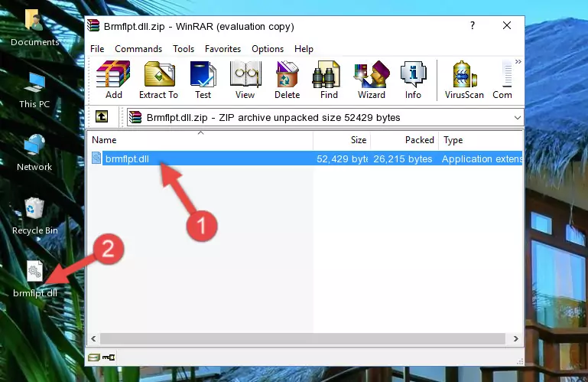588x382 pixels.
Task: Sort by Name column header
Action: pos(200,140)
